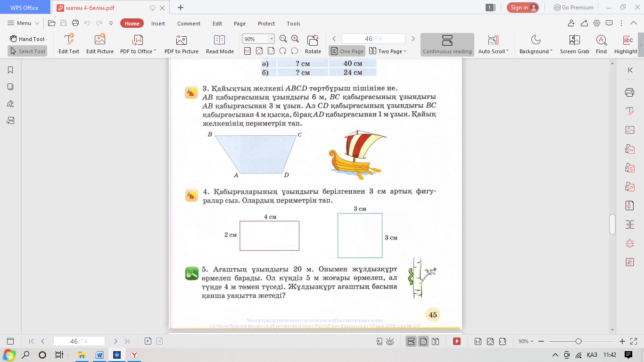Select the Highlight tool
Viewport: 644px width, 362px height.
pyautogui.click(x=626, y=44)
